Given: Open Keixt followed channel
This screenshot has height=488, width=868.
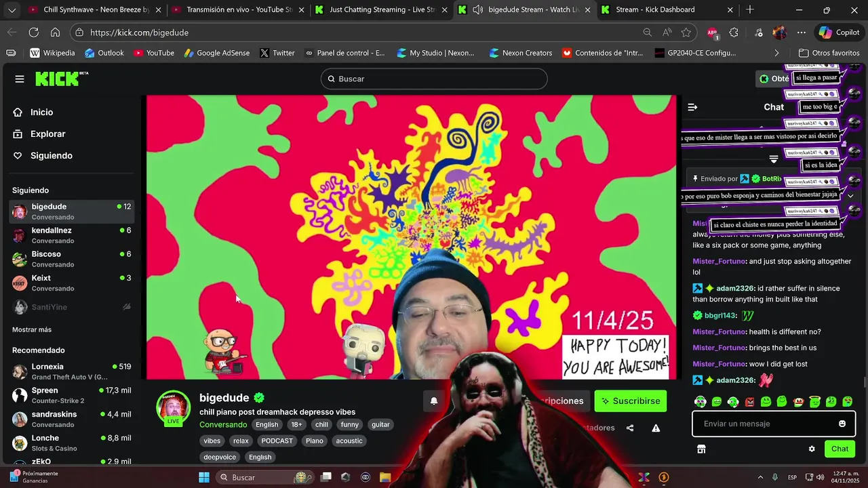Looking at the screenshot, I should pos(72,283).
